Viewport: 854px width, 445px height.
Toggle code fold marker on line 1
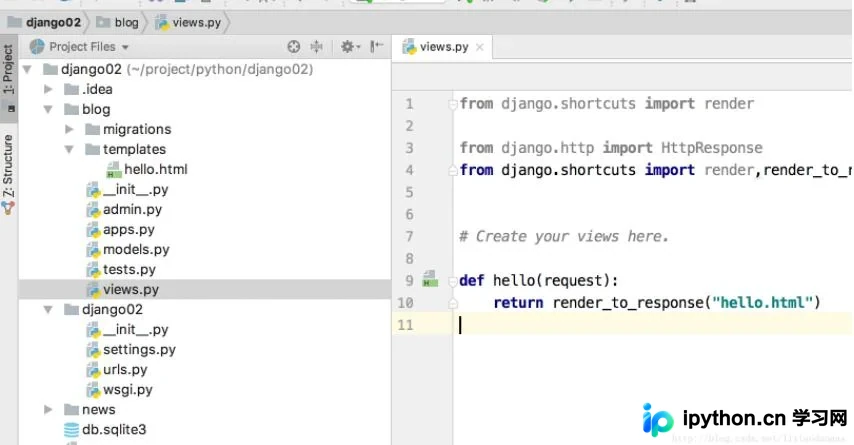453,104
